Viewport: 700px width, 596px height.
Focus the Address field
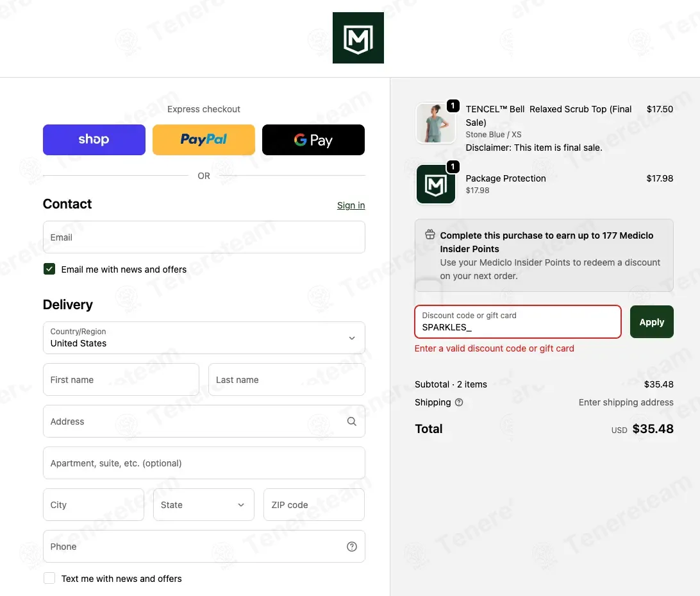pyautogui.click(x=204, y=421)
